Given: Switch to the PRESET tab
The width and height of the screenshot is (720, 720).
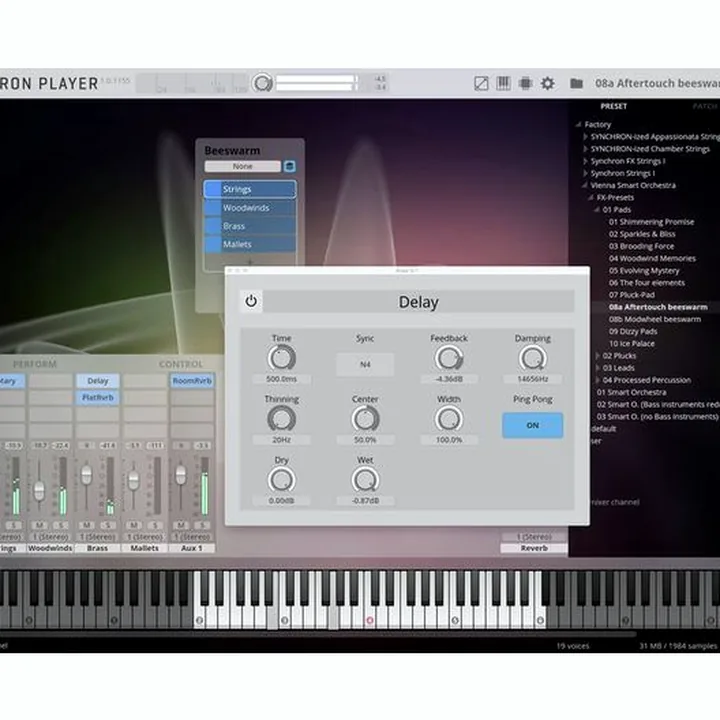Looking at the screenshot, I should pyautogui.click(x=613, y=107).
